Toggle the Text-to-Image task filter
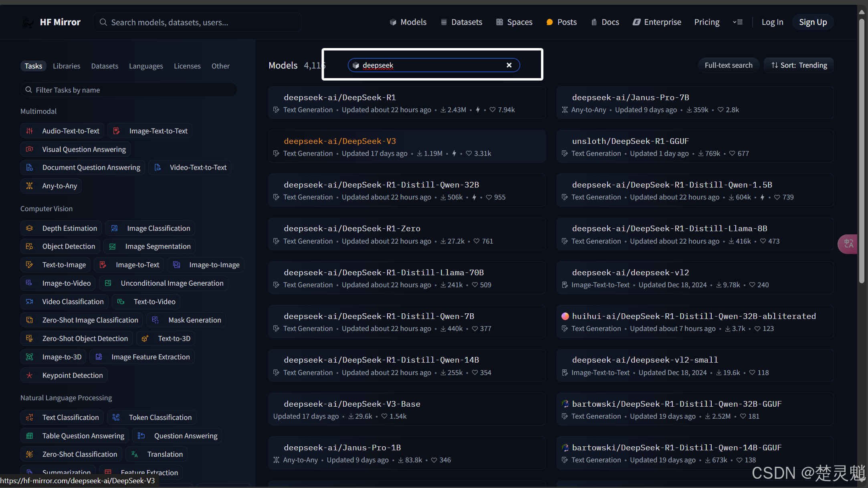This screenshot has width=868, height=488. (x=57, y=265)
